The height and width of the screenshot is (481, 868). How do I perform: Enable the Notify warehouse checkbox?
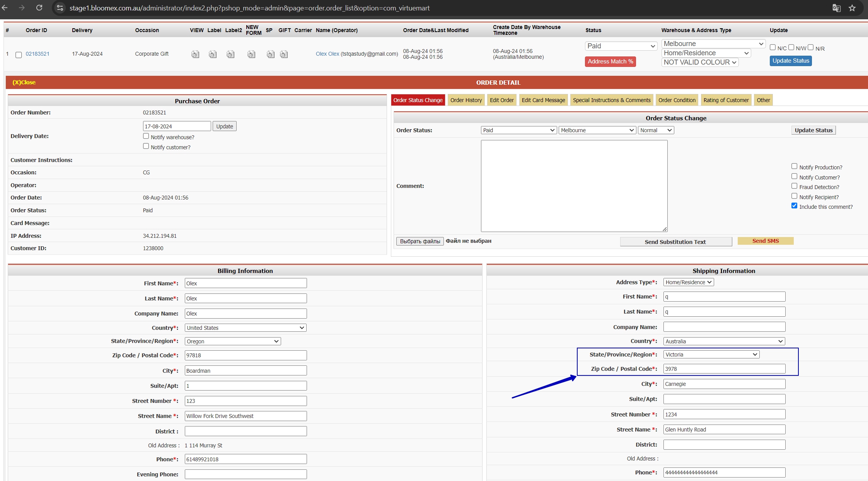click(x=146, y=136)
